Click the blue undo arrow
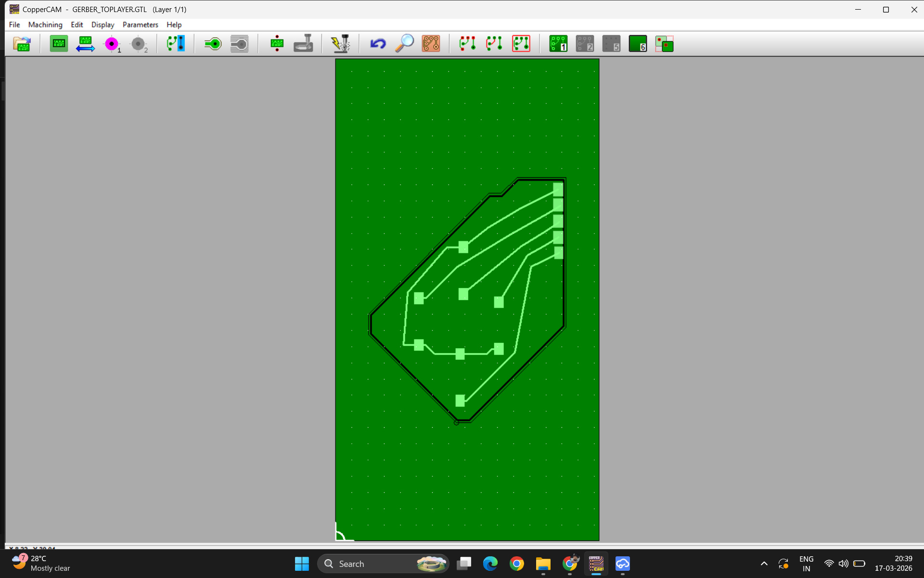This screenshot has width=924, height=578. coord(378,44)
